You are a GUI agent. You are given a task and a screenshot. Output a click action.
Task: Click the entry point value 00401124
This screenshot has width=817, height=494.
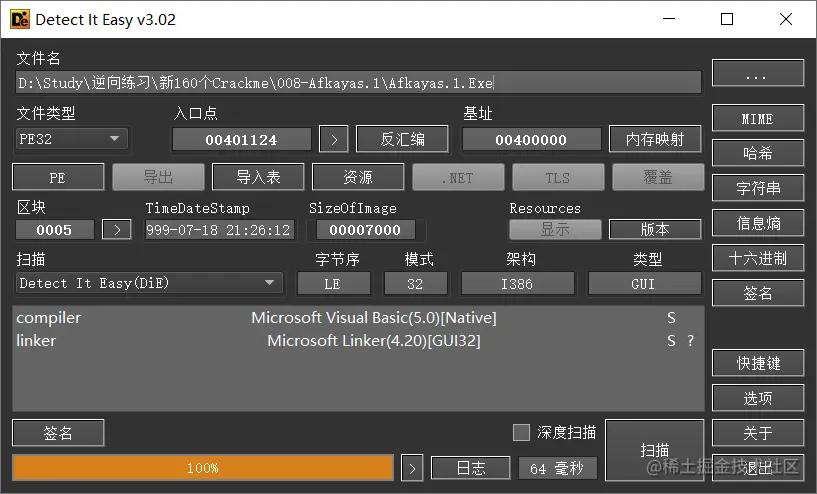[x=242, y=139]
